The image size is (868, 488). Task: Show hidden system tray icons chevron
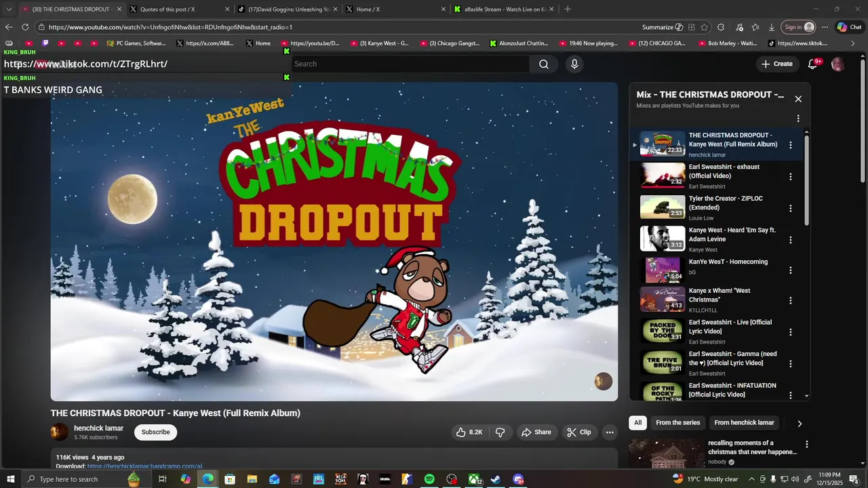(x=751, y=479)
